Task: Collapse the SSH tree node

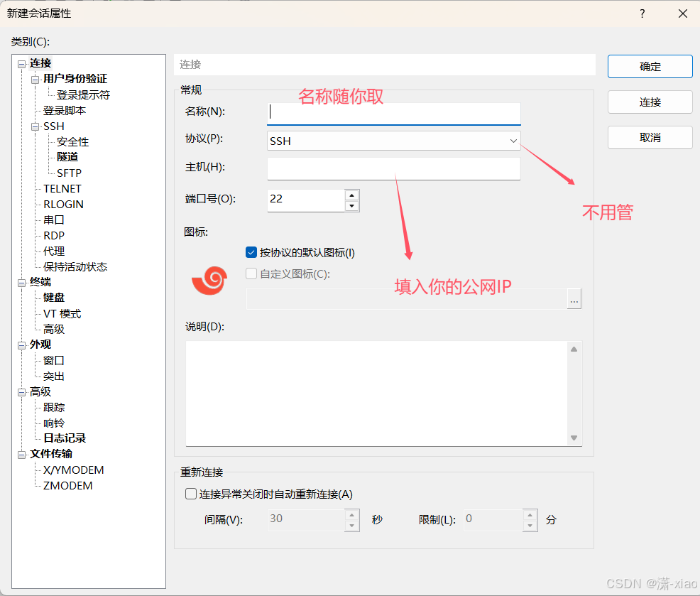Action: point(35,127)
